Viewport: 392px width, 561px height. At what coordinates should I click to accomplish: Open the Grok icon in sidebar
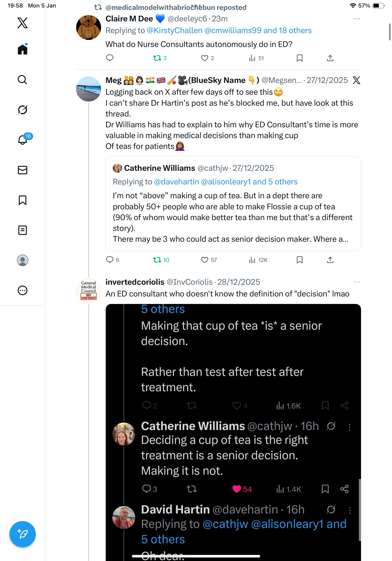[23, 110]
